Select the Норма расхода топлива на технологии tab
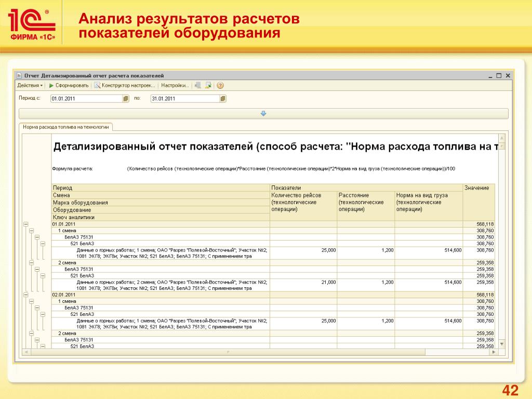This screenshot has height=399, width=532. click(66, 127)
